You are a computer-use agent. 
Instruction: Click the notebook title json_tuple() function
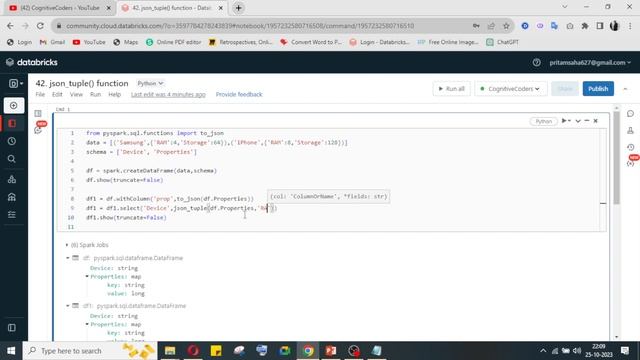pyautogui.click(x=82, y=83)
